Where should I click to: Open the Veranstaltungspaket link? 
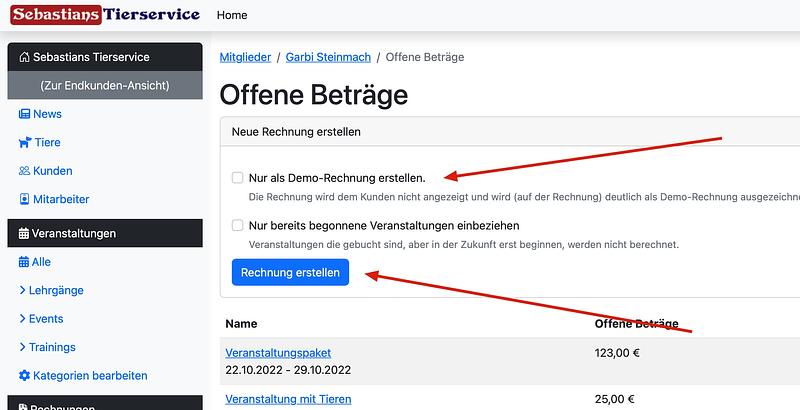coord(278,352)
